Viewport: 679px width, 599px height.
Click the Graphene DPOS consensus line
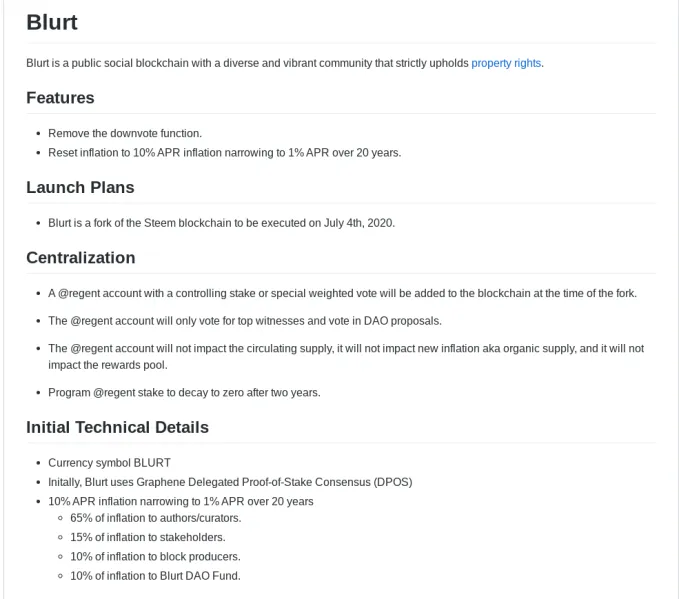[x=230, y=482]
